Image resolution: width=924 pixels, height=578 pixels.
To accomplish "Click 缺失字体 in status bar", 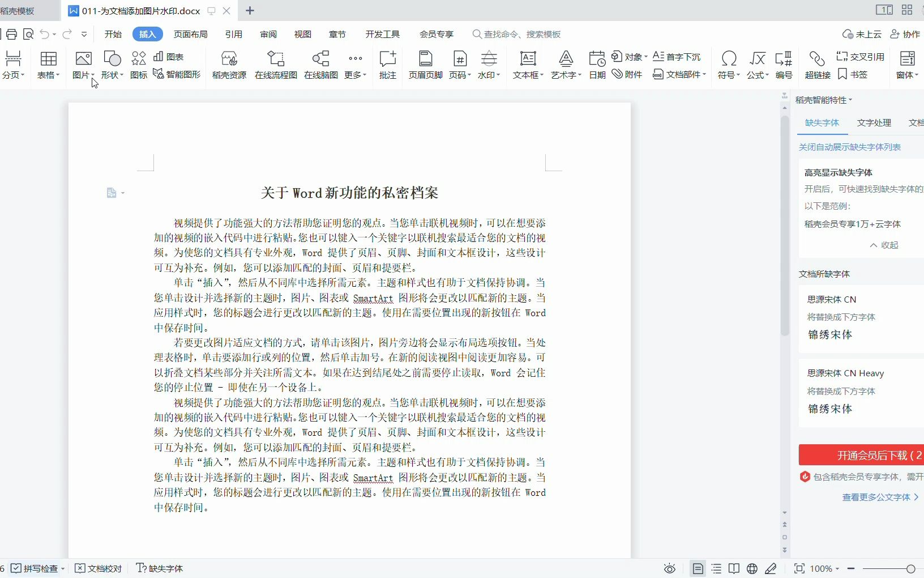I will pos(160,568).
